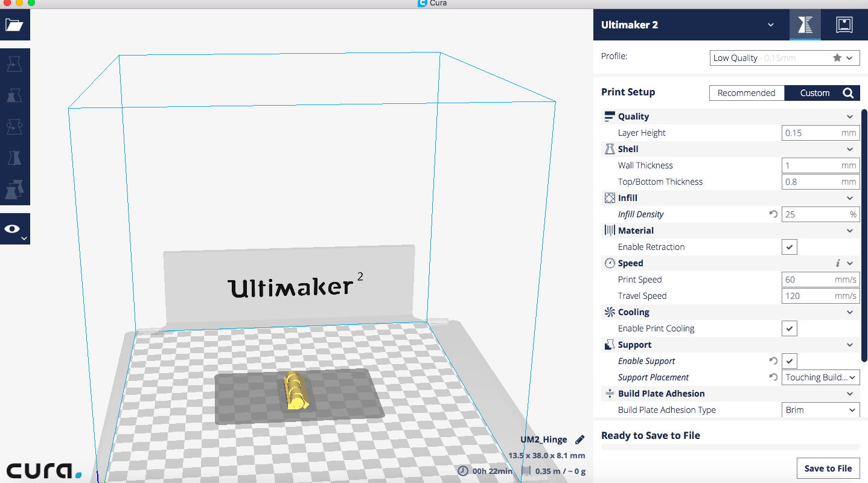Viewport: 868px width, 483px height.
Task: Open the Low Quality profile dropdown
Action: pos(784,58)
